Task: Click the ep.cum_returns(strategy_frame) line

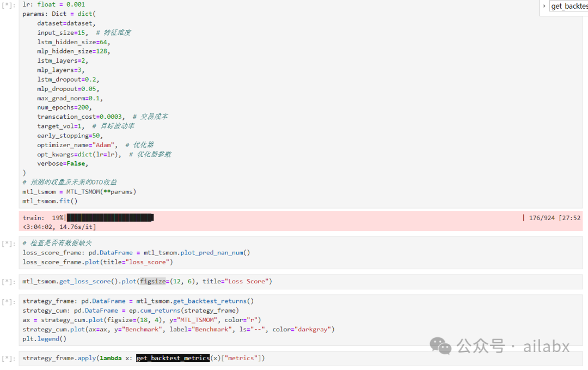Action: [131, 311]
